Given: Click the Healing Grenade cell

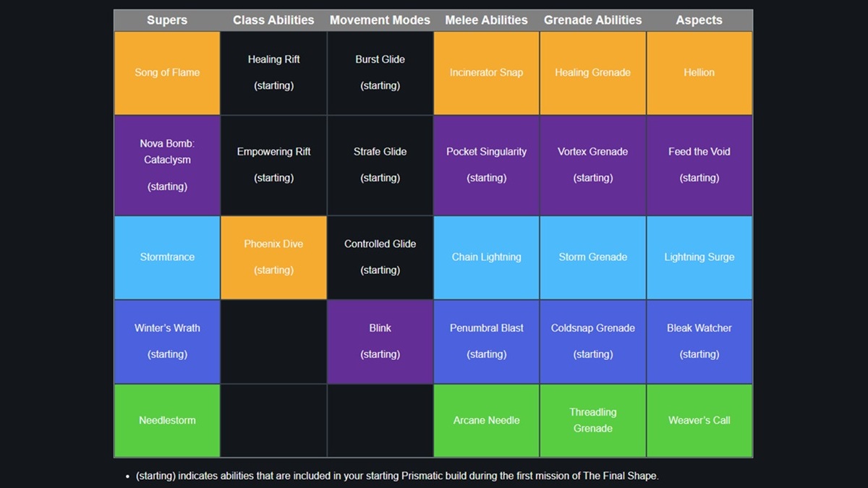Looking at the screenshot, I should pos(592,72).
